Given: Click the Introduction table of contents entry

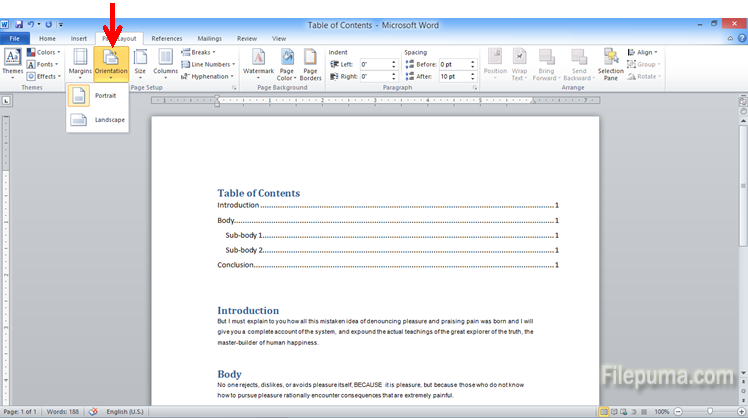Looking at the screenshot, I should coord(238,205).
